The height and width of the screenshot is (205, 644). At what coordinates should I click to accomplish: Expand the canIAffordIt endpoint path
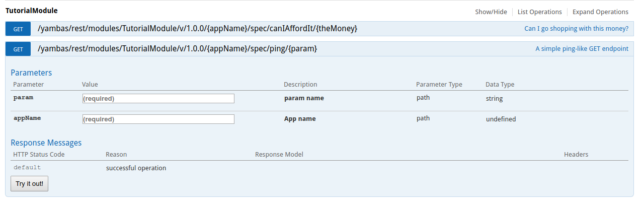197,29
